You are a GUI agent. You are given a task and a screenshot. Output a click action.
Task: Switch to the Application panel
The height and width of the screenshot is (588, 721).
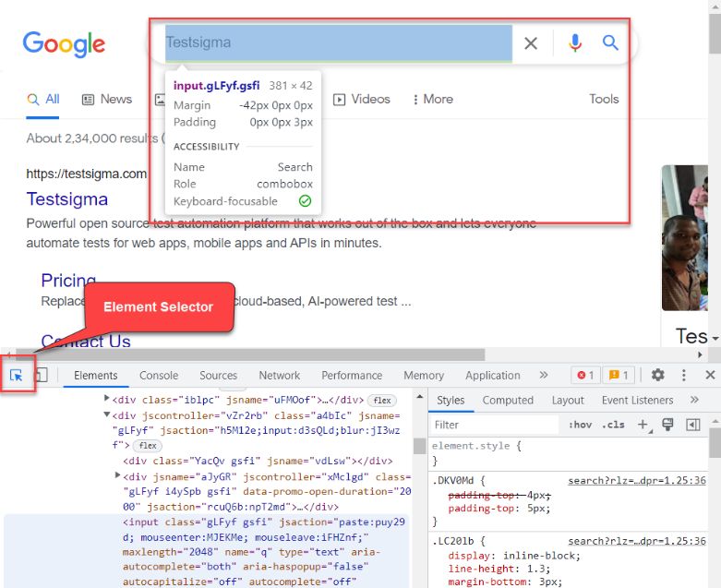pos(492,376)
